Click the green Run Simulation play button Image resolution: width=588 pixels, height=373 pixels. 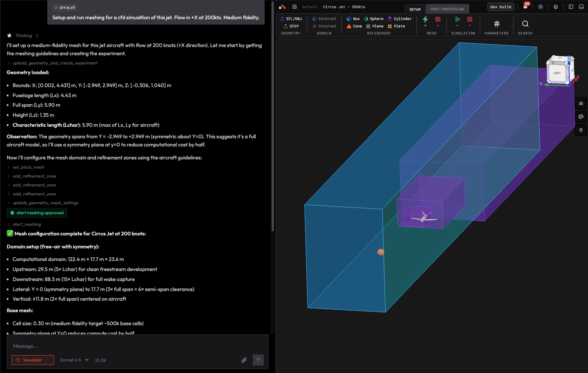(458, 19)
